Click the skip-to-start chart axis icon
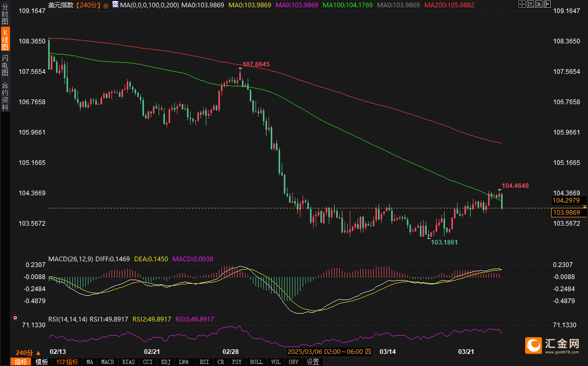This screenshot has width=588, height=366. tap(530, 5)
